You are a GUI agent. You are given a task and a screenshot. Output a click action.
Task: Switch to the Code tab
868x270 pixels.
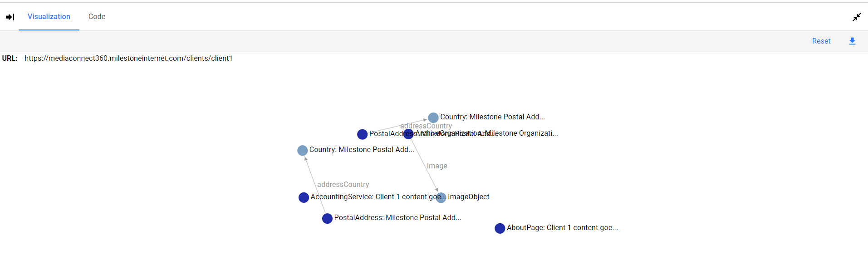(97, 16)
